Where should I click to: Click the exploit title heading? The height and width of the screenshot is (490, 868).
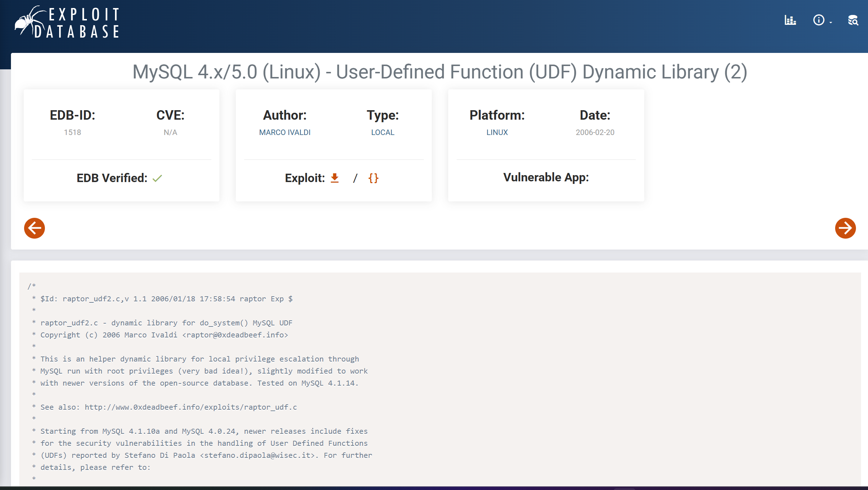pos(439,72)
